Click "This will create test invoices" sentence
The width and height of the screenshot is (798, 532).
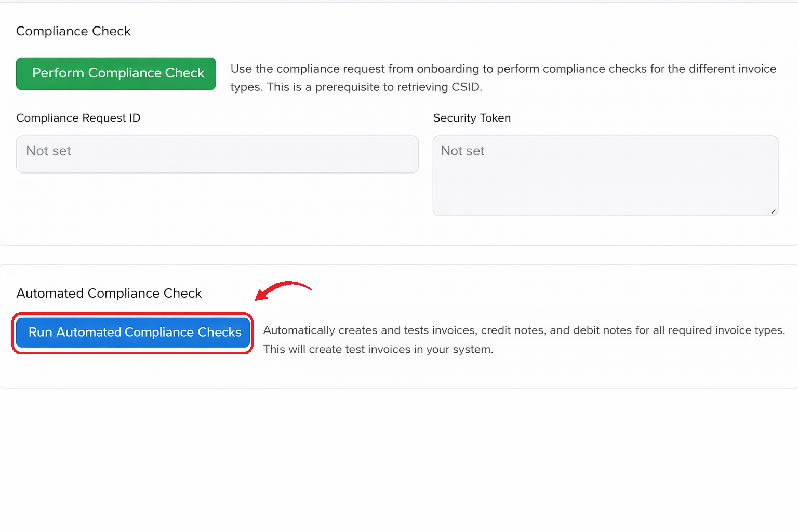tap(378, 350)
